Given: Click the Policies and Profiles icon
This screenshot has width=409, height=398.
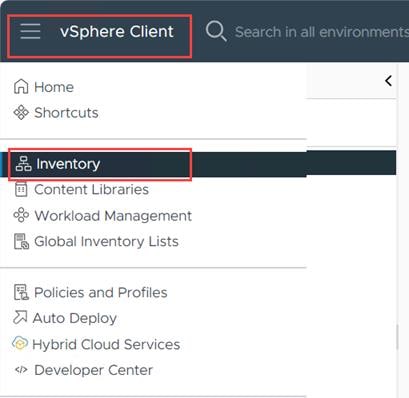Looking at the screenshot, I should tap(21, 292).
